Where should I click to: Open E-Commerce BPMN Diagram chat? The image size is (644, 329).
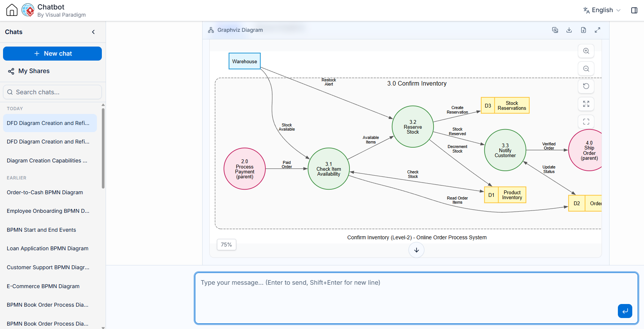point(50,286)
